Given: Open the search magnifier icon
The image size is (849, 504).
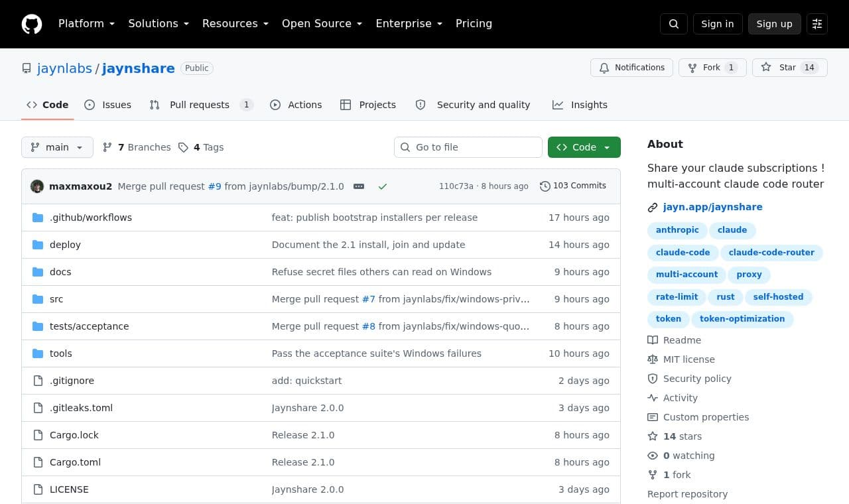Looking at the screenshot, I should [674, 24].
